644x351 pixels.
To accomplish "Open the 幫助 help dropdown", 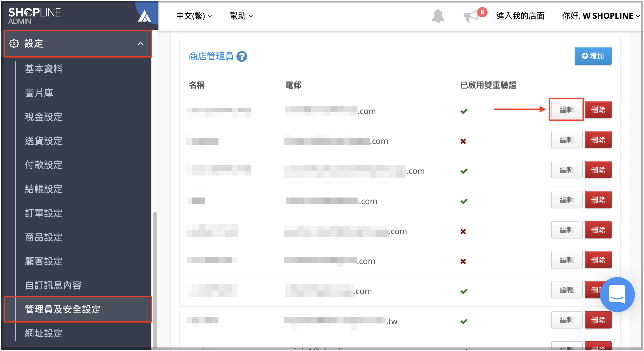I will pyautogui.click(x=241, y=16).
